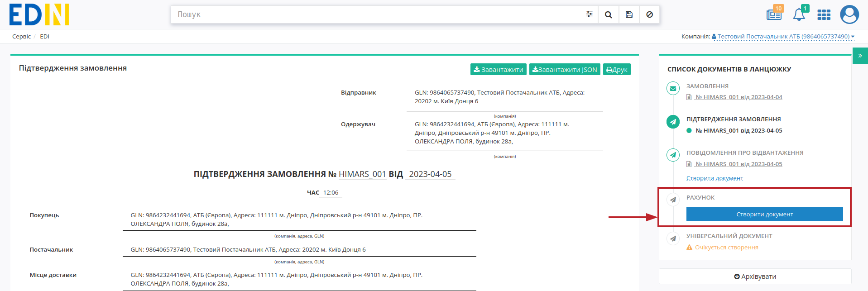Click the date 2023-04-05 in heading

pyautogui.click(x=430, y=174)
